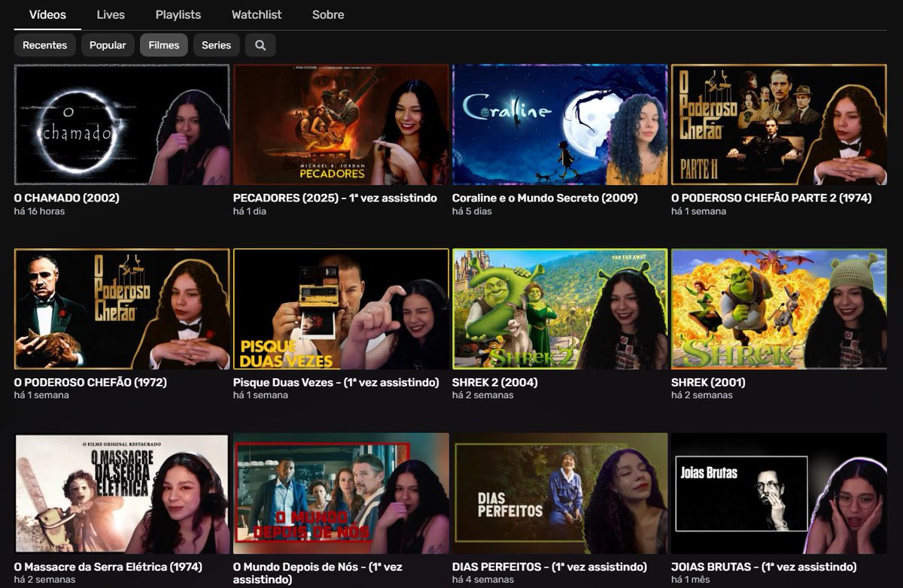This screenshot has width=903, height=588.
Task: Open the Sobre tab
Action: click(328, 14)
